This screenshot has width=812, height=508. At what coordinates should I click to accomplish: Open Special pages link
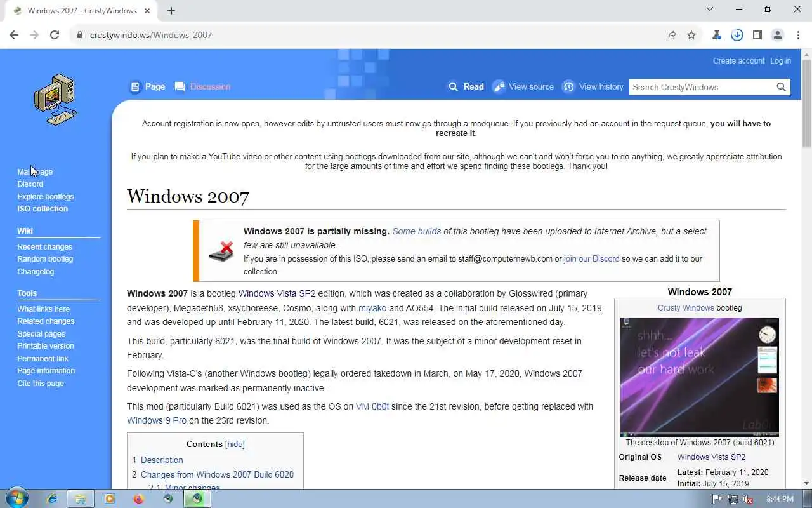[41, 334]
